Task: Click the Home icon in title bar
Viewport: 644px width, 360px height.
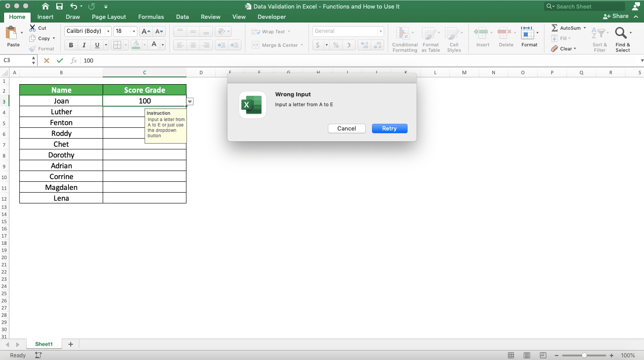Action: [x=45, y=6]
